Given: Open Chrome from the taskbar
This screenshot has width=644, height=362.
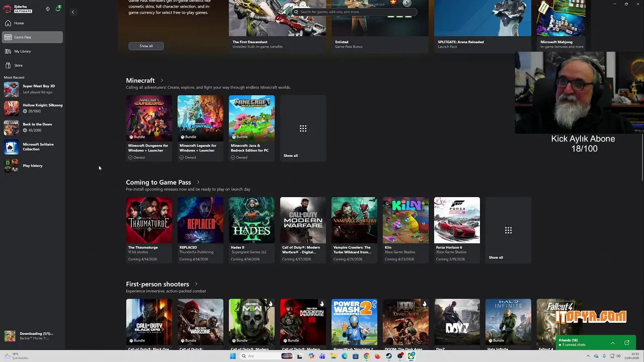Looking at the screenshot, I should (366, 356).
